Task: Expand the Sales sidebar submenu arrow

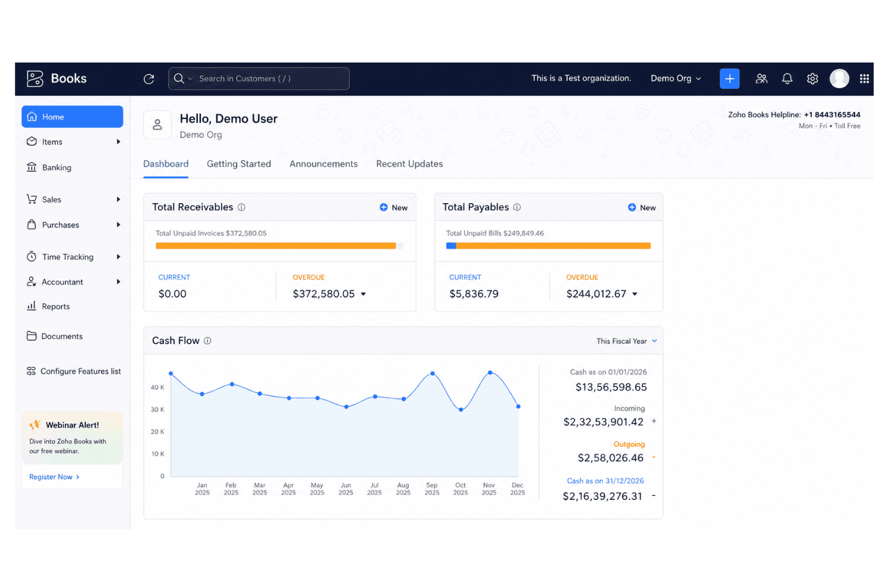Action: tap(119, 200)
